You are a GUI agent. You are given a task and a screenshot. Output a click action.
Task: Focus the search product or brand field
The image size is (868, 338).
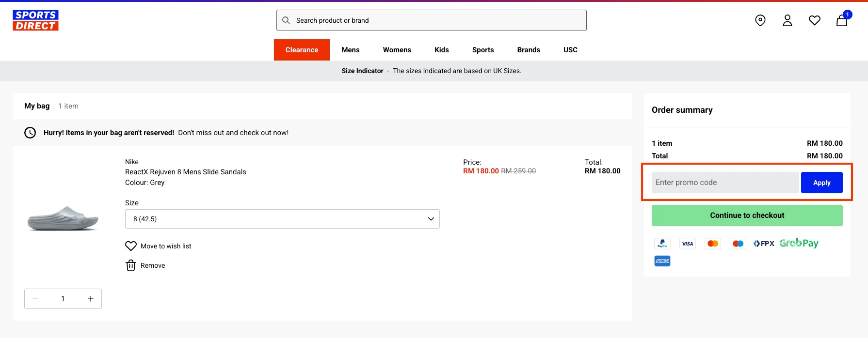[x=432, y=20]
